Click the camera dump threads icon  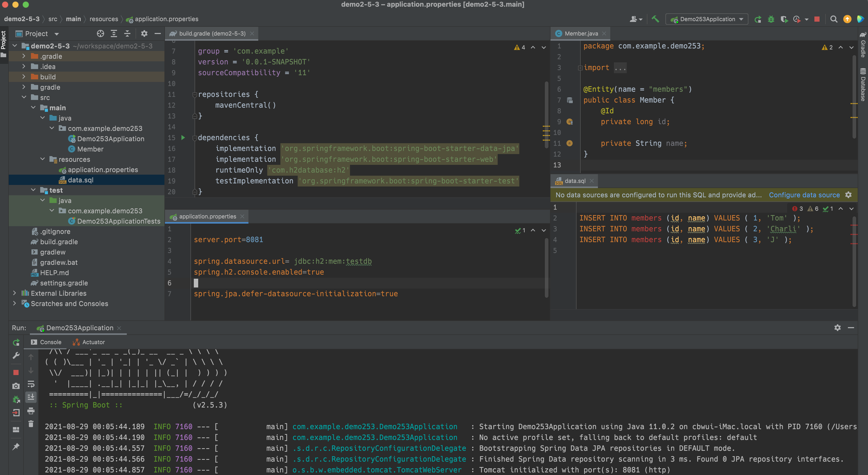pos(16,386)
